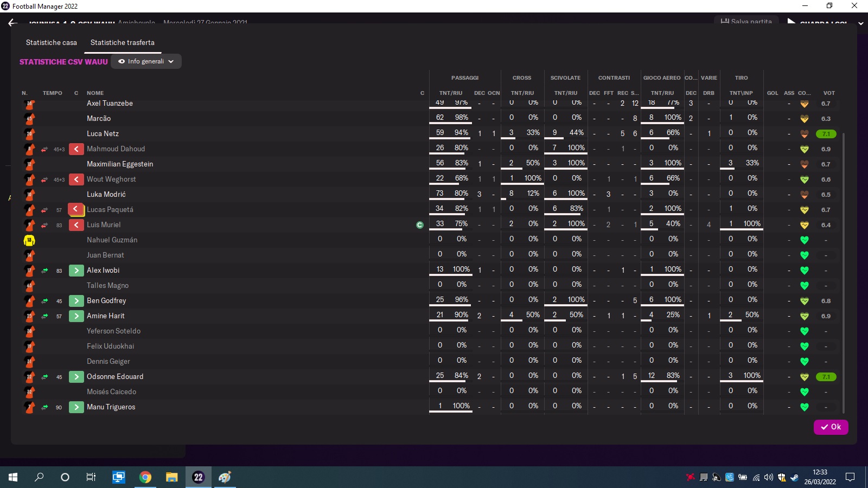Click the red arrow beside Wout Weghorst
This screenshot has width=868, height=488.
tap(76, 179)
